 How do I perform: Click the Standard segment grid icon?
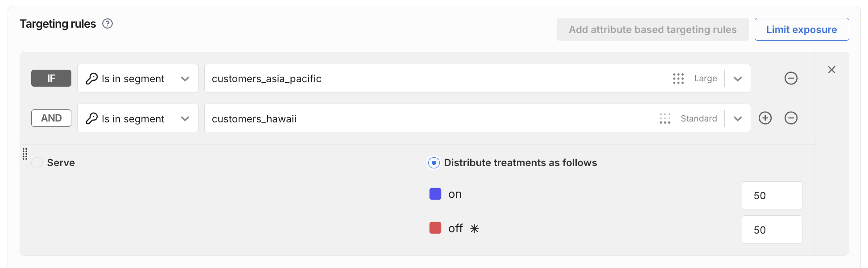pos(665,118)
